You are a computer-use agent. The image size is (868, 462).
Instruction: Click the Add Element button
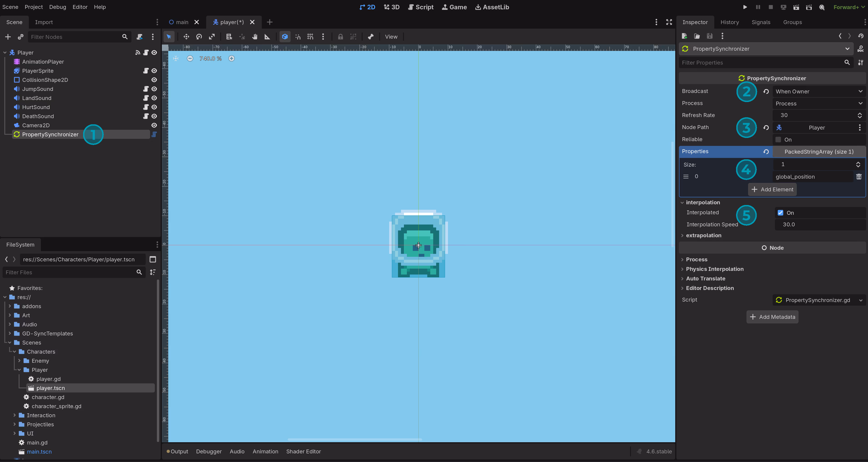tap(772, 190)
